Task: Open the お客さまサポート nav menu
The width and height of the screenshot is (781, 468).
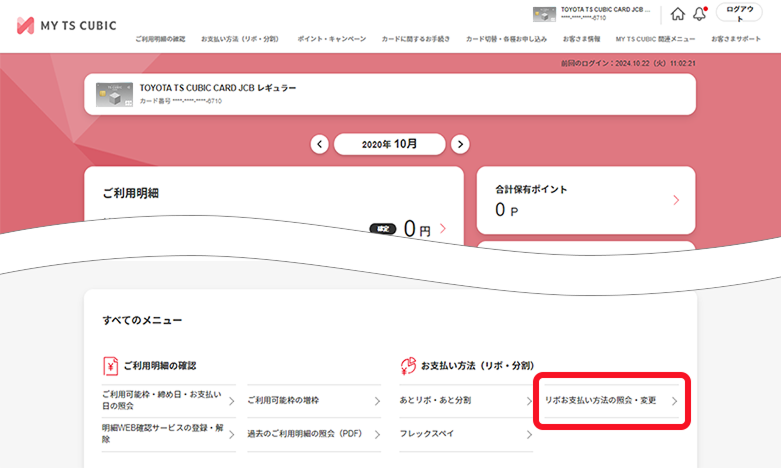Action: click(x=736, y=39)
